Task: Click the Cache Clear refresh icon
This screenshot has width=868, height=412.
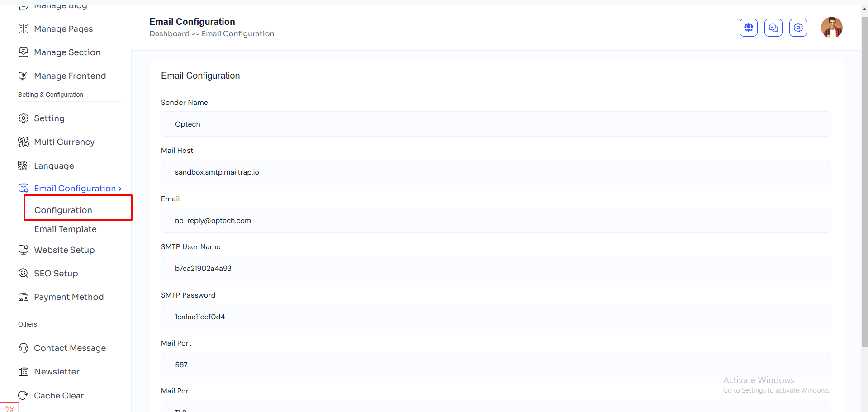Action: [x=23, y=395]
